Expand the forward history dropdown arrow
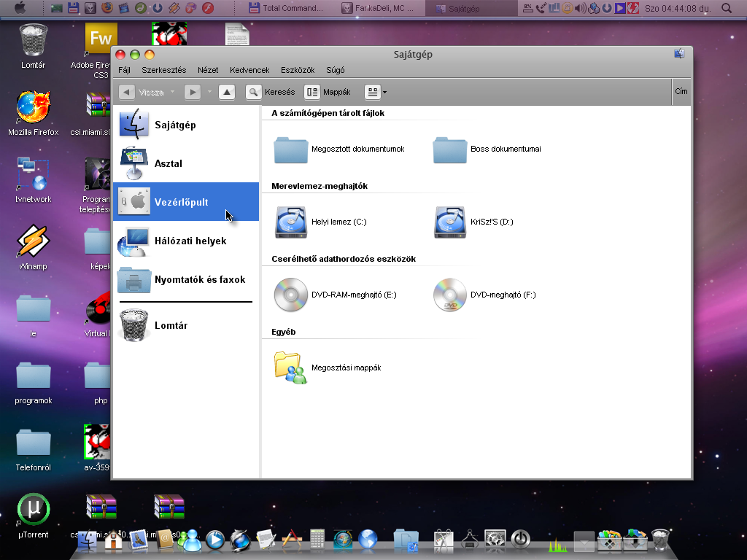The height and width of the screenshot is (560, 747). 209,92
